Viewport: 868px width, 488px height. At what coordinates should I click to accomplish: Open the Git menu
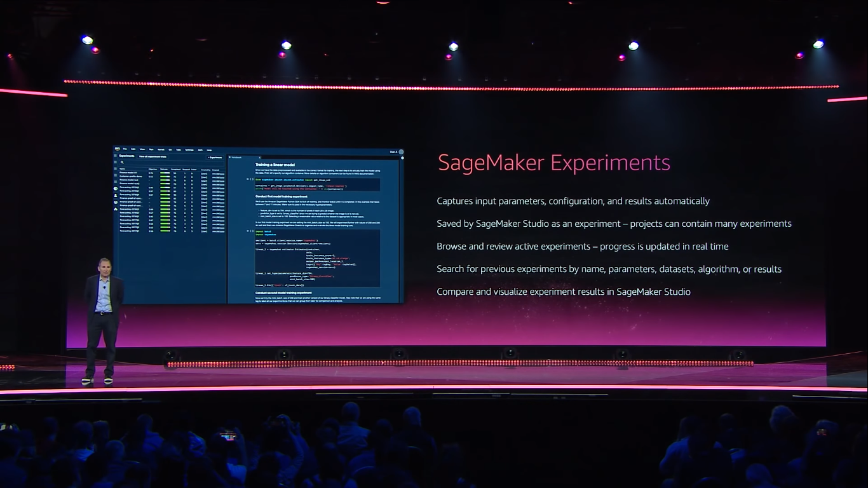pos(170,149)
